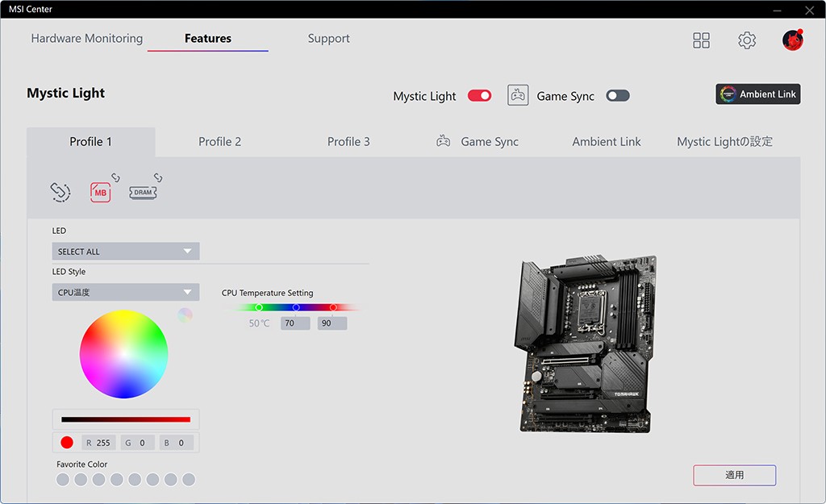Pick a color on the color wheel

(x=123, y=354)
